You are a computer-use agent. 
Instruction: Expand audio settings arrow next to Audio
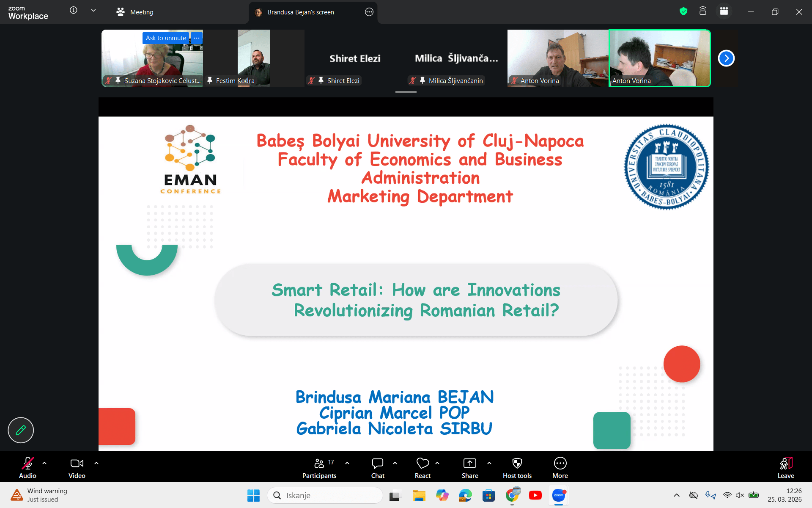click(x=44, y=463)
